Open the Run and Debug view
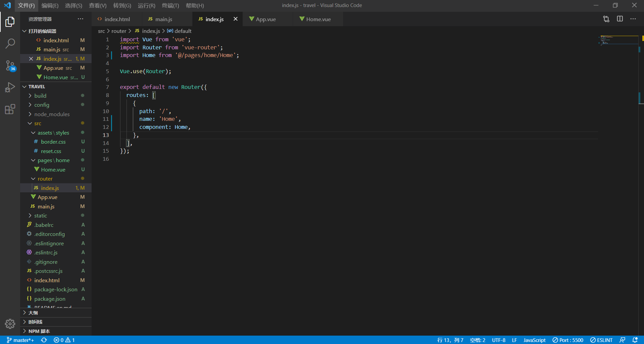The width and height of the screenshot is (644, 344). tap(10, 87)
